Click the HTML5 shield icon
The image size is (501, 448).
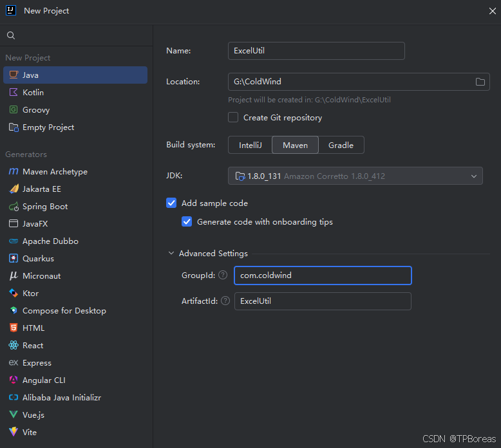click(14, 328)
